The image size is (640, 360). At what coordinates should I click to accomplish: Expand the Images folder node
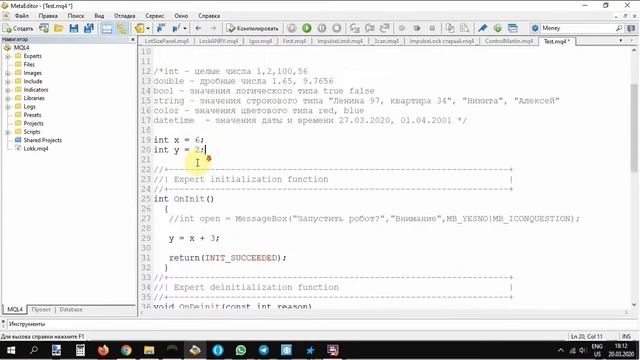(8, 73)
